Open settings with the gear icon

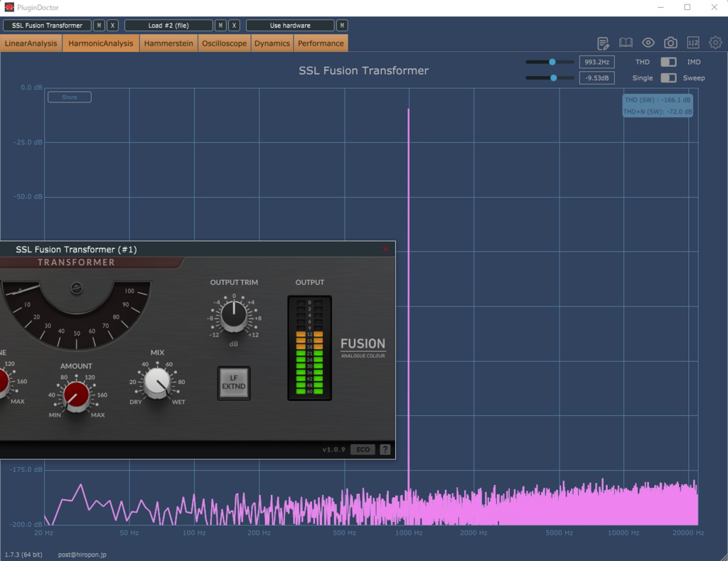[x=715, y=43]
